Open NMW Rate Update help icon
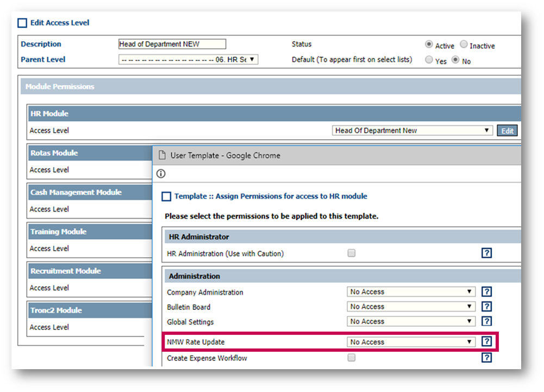 pyautogui.click(x=486, y=341)
